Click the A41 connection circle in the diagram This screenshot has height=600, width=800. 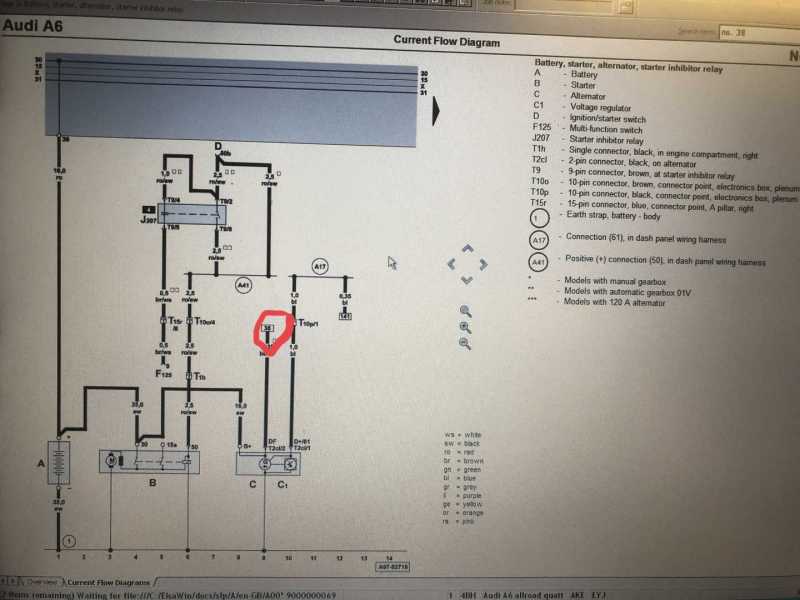coord(243,286)
